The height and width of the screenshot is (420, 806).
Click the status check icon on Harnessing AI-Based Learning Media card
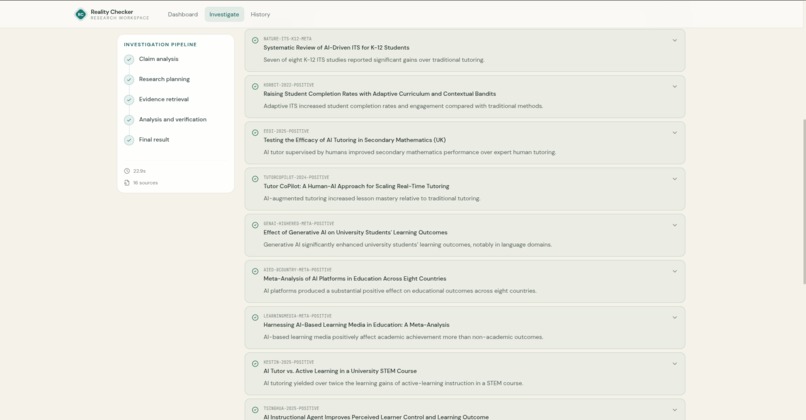pos(255,318)
